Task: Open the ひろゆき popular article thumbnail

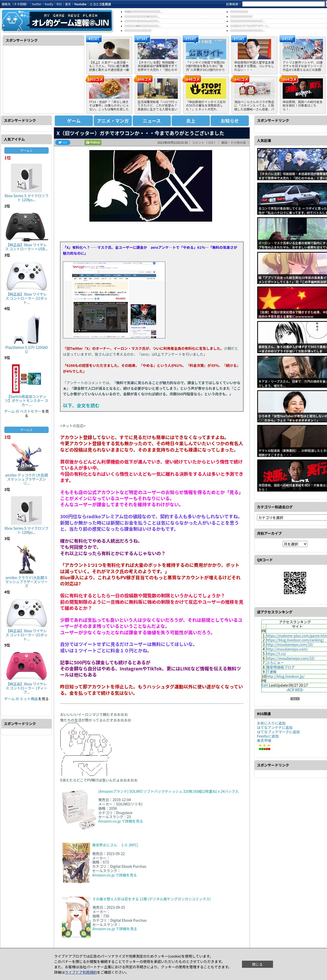Action: click(x=292, y=406)
